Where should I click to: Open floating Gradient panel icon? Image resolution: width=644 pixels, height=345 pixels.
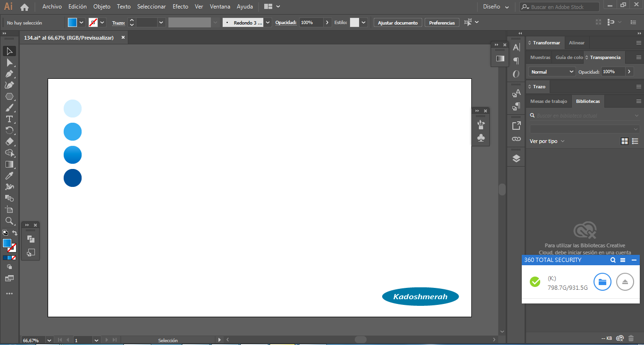coord(500,59)
